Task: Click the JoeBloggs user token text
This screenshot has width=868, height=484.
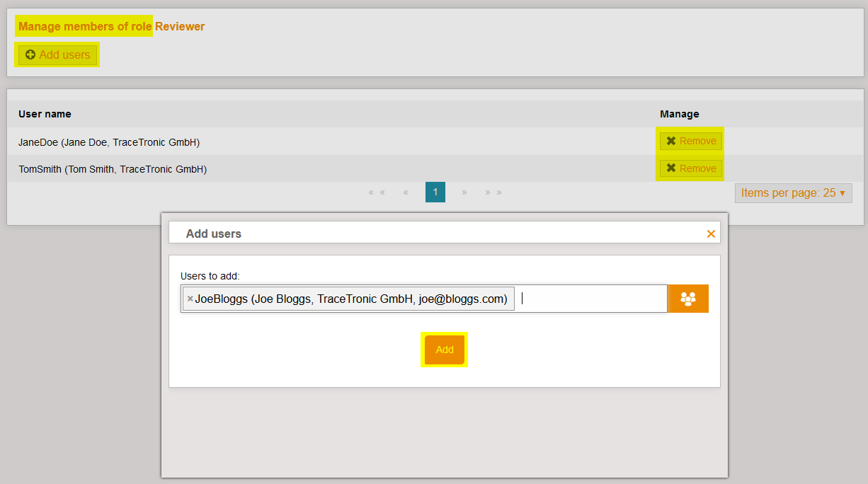Action: click(x=351, y=299)
